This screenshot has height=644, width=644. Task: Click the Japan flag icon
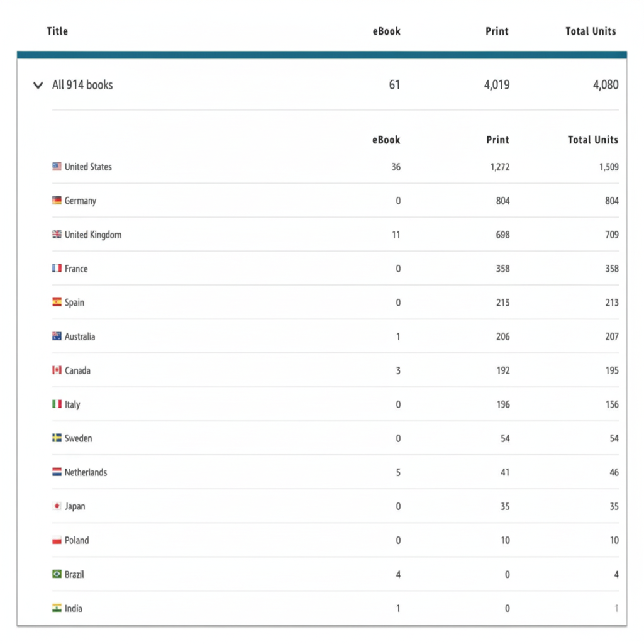click(57, 506)
